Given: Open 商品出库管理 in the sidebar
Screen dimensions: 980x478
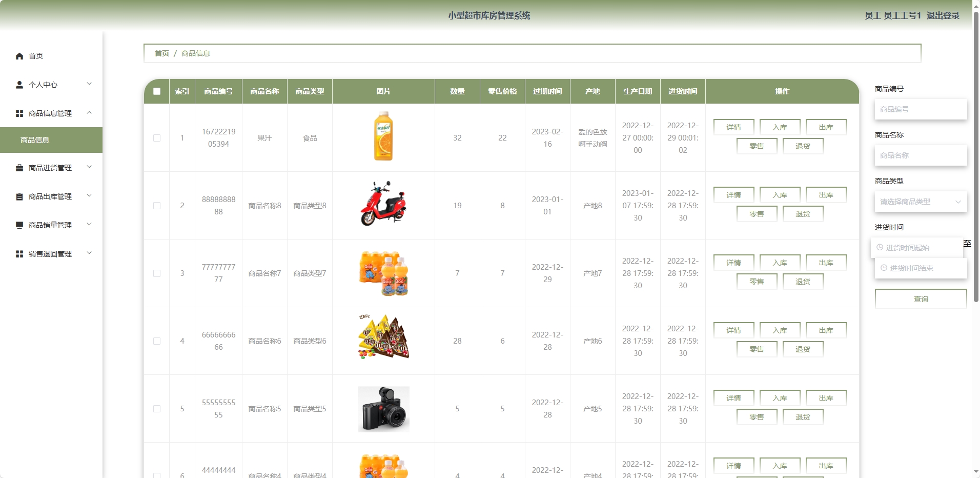Looking at the screenshot, I should coord(51,196).
